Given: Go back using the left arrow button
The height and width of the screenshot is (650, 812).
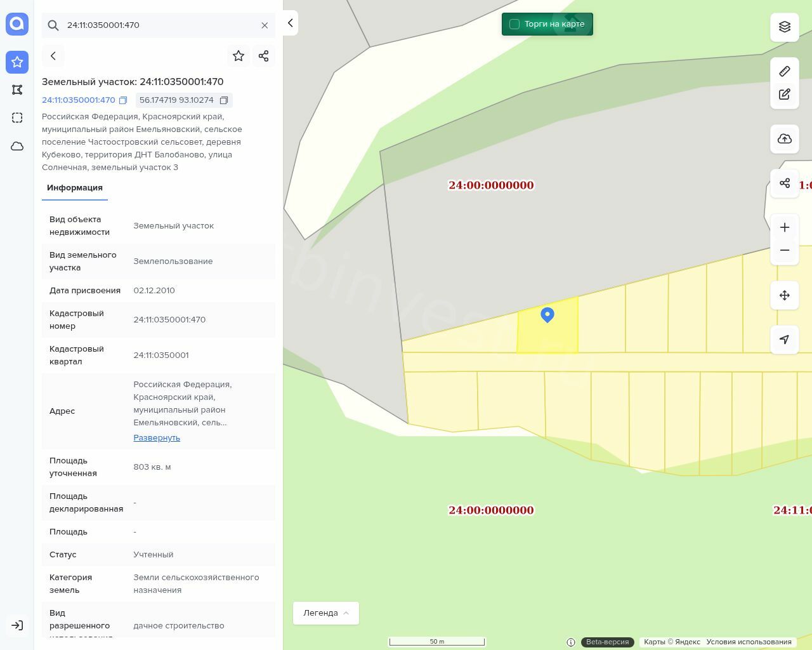Looking at the screenshot, I should tap(53, 56).
